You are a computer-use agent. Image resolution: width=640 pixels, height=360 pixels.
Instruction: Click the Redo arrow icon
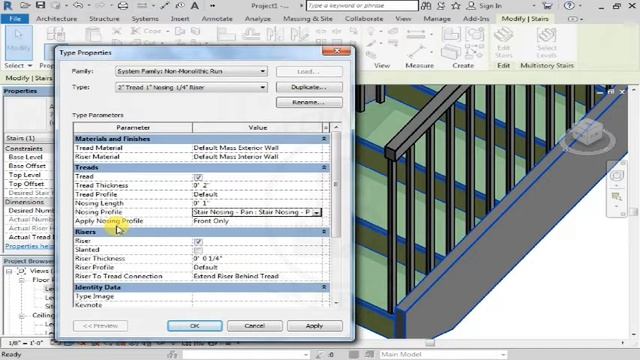pos(100,6)
